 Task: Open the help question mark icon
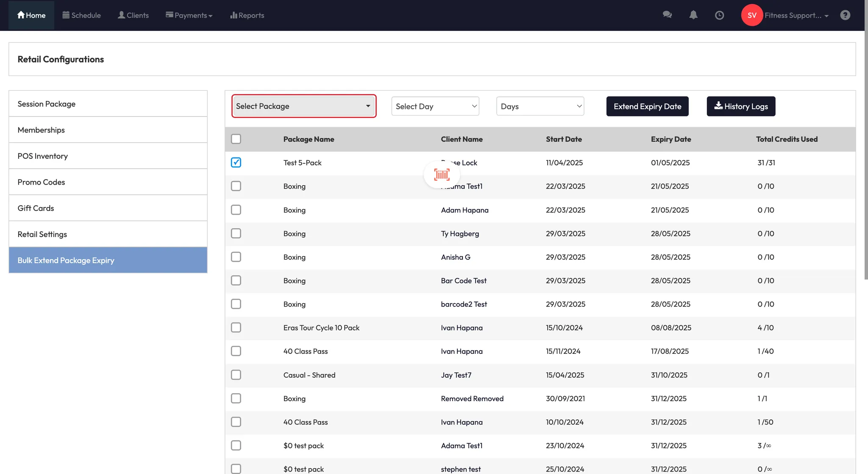coord(845,15)
